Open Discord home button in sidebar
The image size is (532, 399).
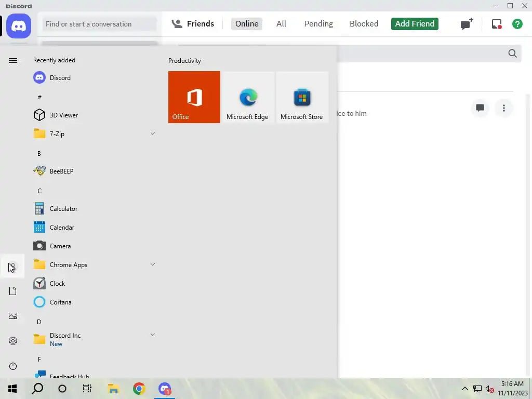19,26
